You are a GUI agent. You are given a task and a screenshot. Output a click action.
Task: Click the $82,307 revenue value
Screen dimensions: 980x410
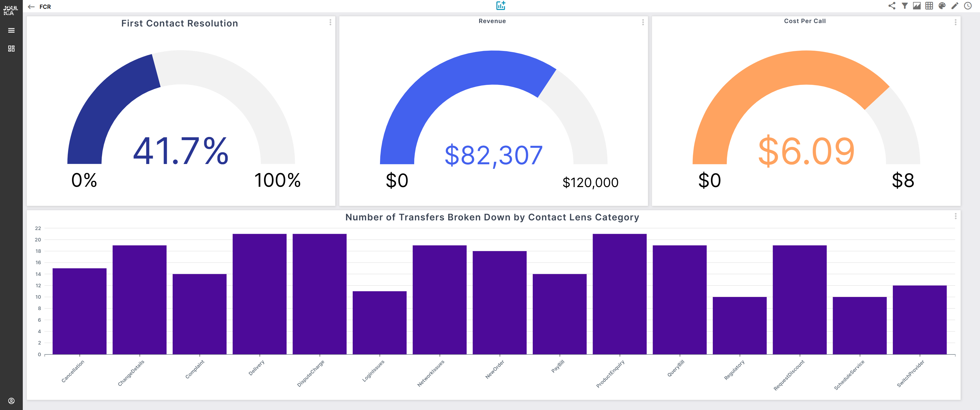point(493,155)
